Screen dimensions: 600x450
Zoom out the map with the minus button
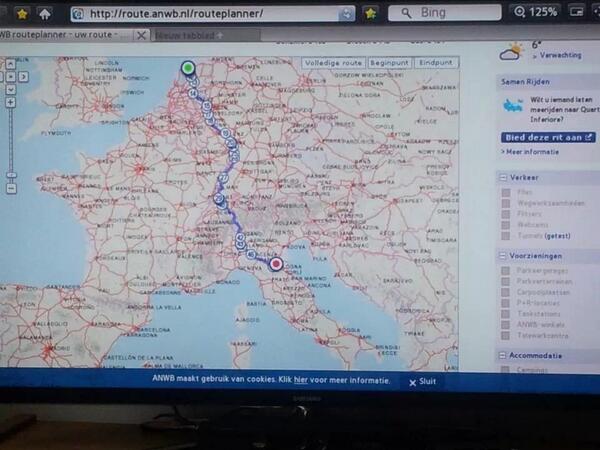pos(11,188)
